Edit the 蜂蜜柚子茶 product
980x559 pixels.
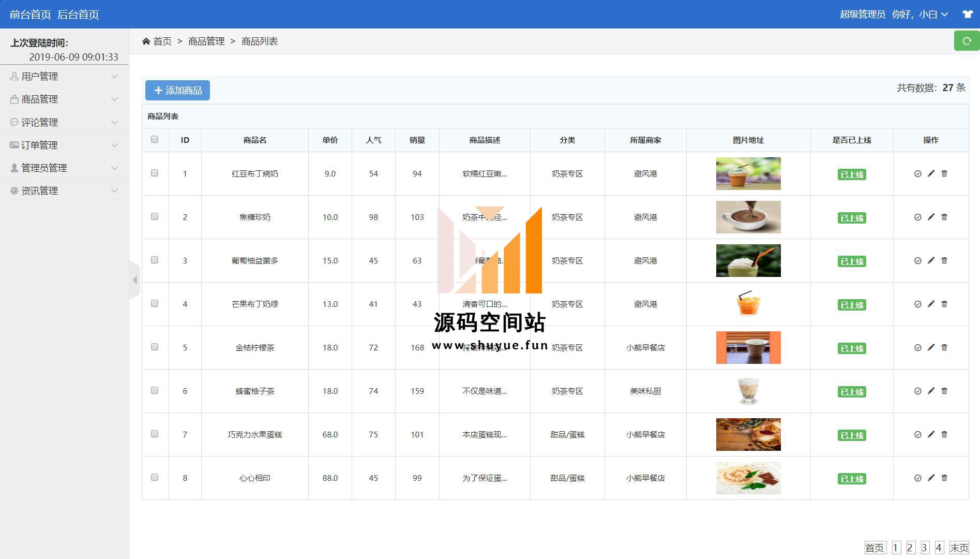[x=931, y=391]
